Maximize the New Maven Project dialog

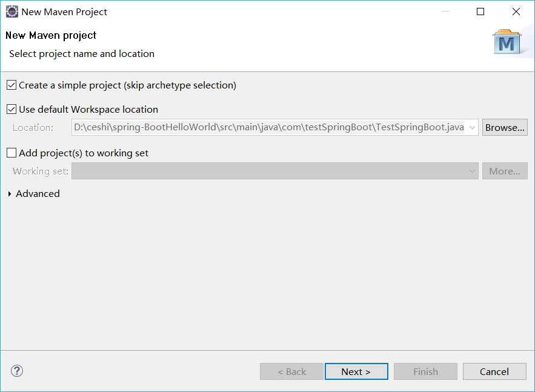pos(480,12)
